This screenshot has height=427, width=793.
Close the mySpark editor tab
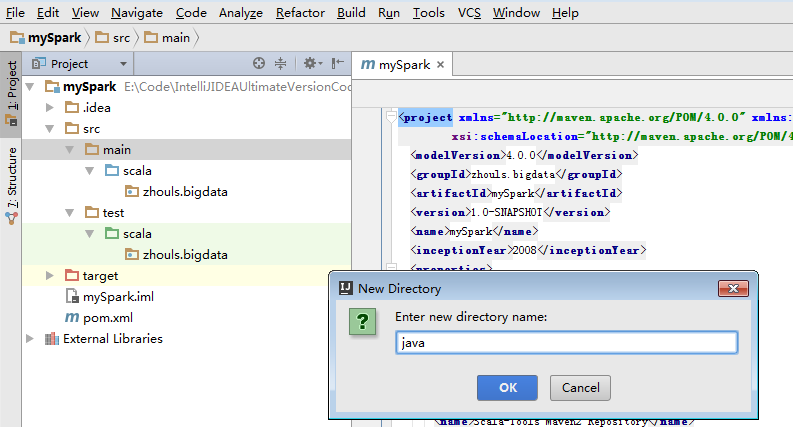(x=440, y=65)
